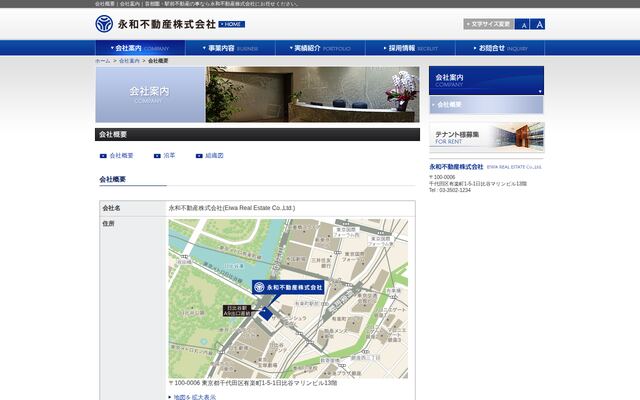Click Tel : 03-3502-1234 text in sidebar

click(450, 190)
